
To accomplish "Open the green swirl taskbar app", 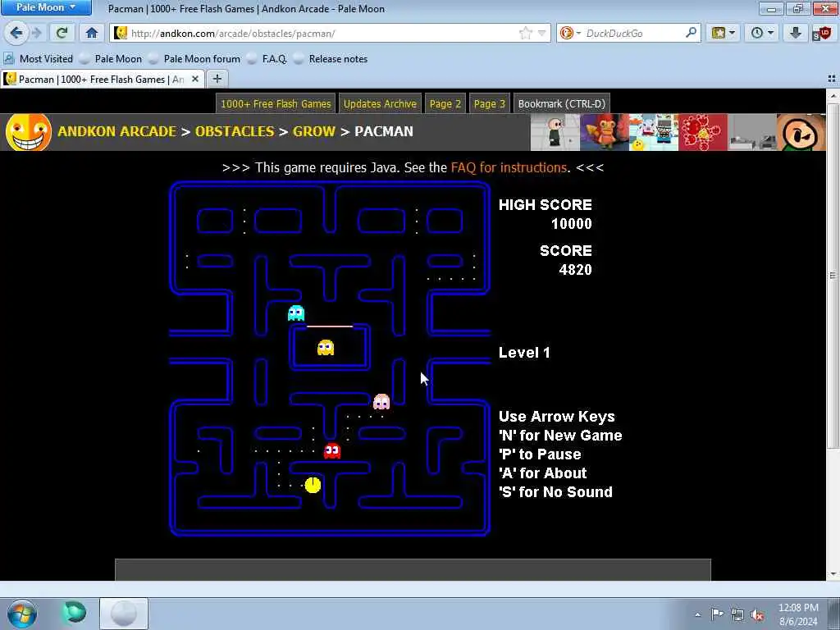I will coord(75,614).
